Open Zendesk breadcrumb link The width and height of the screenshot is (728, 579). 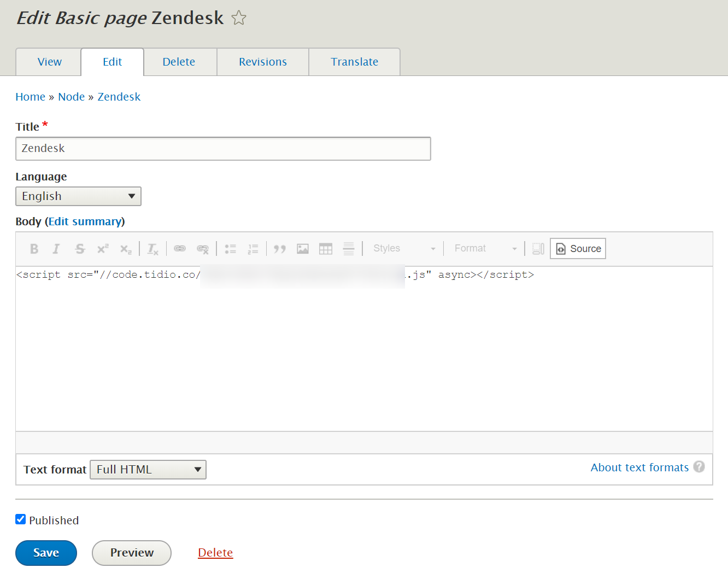(x=119, y=97)
